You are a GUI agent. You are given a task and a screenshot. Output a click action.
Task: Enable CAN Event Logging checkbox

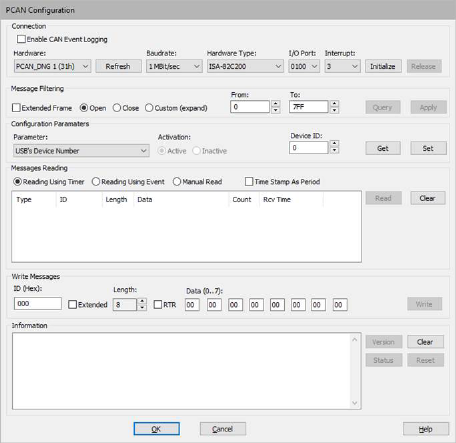click(21, 39)
